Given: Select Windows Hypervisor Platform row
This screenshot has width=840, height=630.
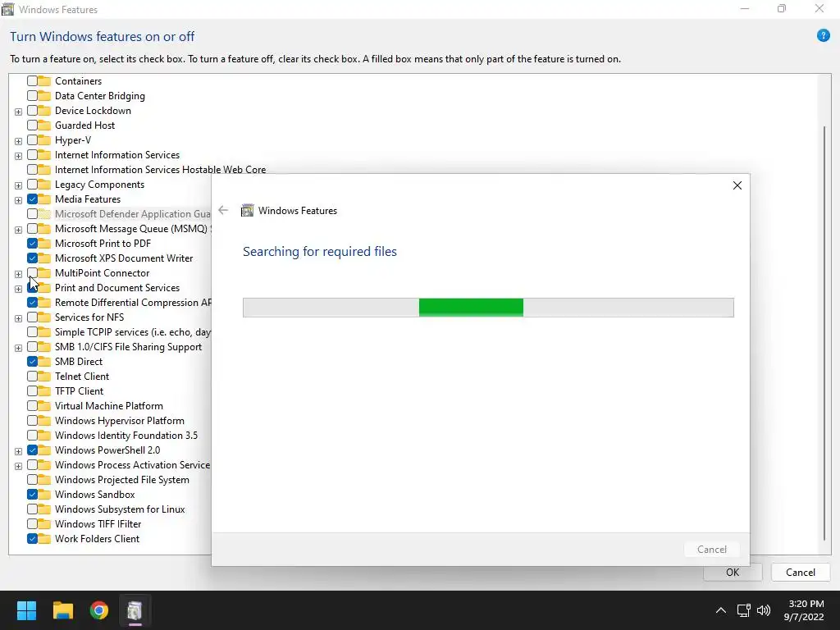Looking at the screenshot, I should coord(120,421).
